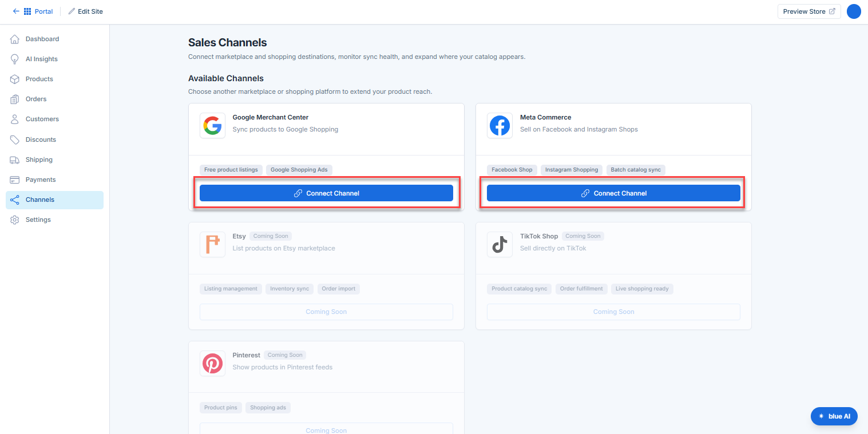Image resolution: width=868 pixels, height=434 pixels.
Task: Open Discounts in the sidebar
Action: [x=54, y=140]
